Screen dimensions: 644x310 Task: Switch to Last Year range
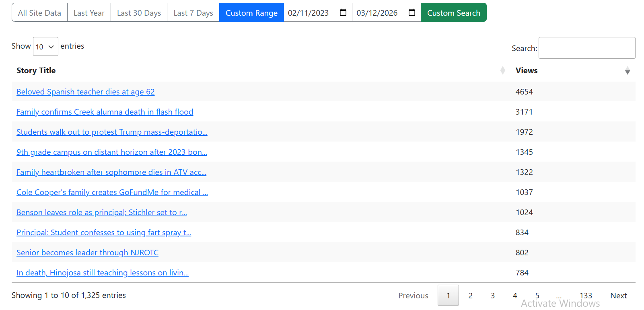point(89,13)
